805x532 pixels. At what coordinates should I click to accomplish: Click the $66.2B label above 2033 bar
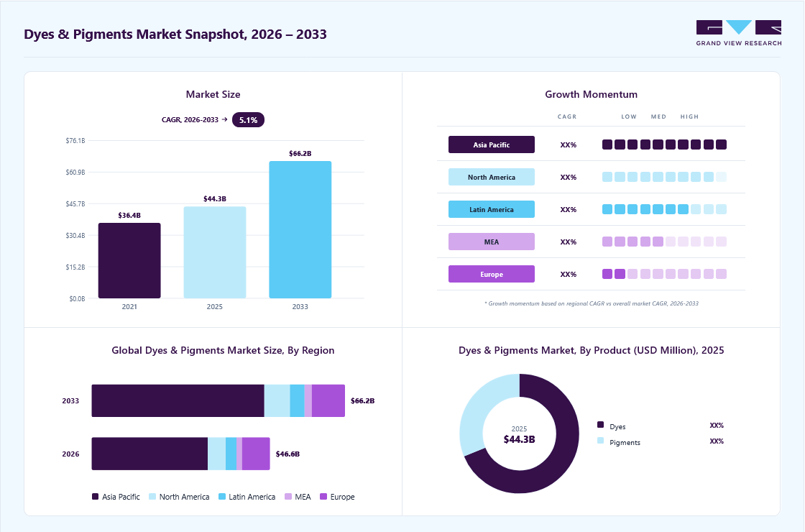pyautogui.click(x=300, y=154)
